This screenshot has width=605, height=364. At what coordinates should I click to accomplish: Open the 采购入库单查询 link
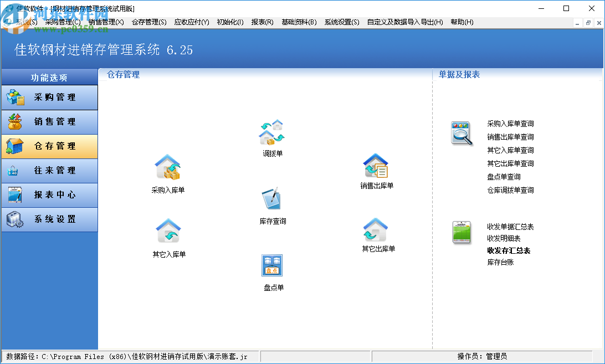pos(510,124)
